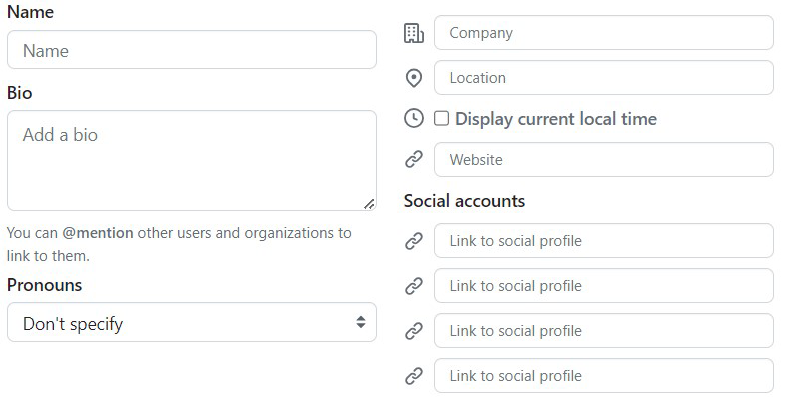Click the company building icon
Viewport: 794px width, 411px height.
(x=413, y=33)
